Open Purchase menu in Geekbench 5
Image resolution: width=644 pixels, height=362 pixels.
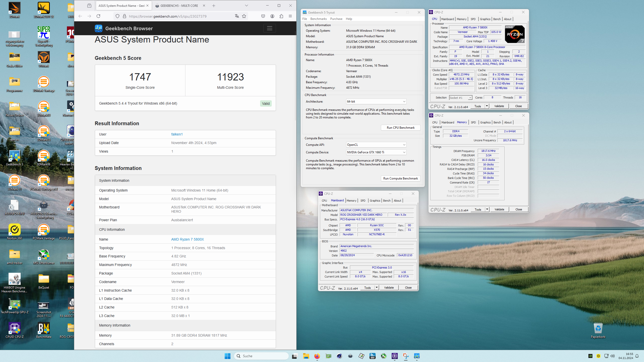(336, 19)
